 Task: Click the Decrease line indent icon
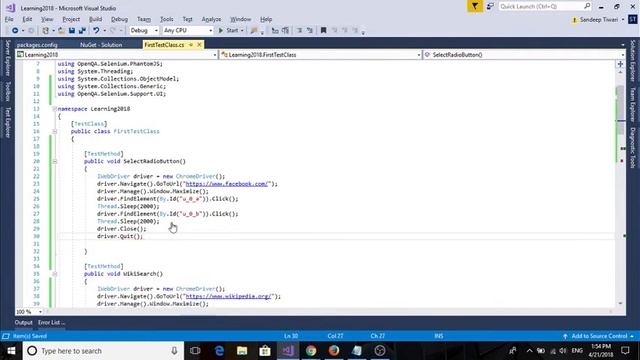point(275,31)
